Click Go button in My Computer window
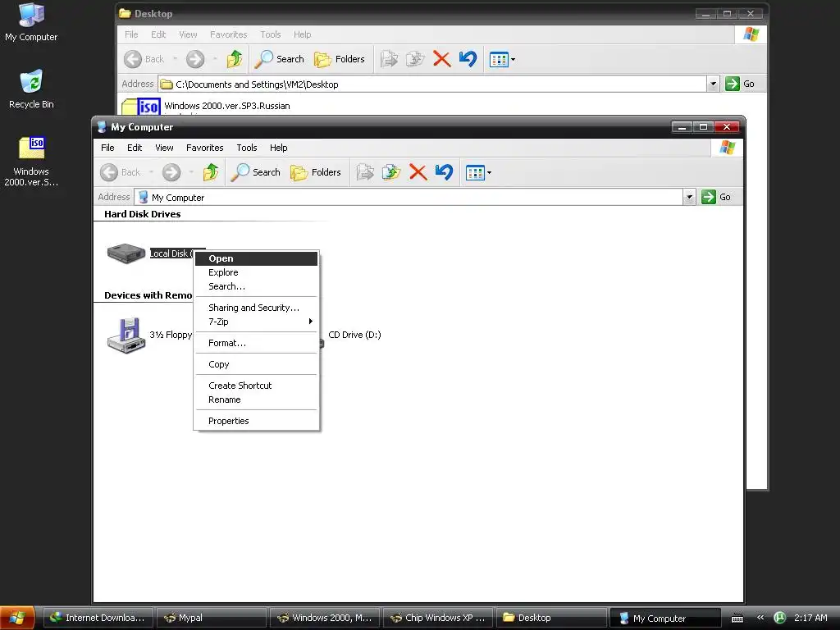Viewport: 840px width, 630px height. click(716, 197)
